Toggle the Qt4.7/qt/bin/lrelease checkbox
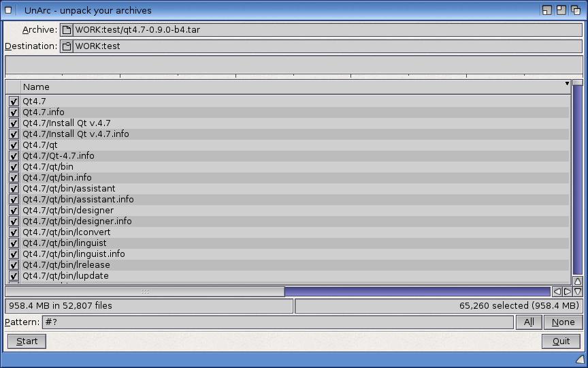588x368 pixels. click(x=14, y=264)
